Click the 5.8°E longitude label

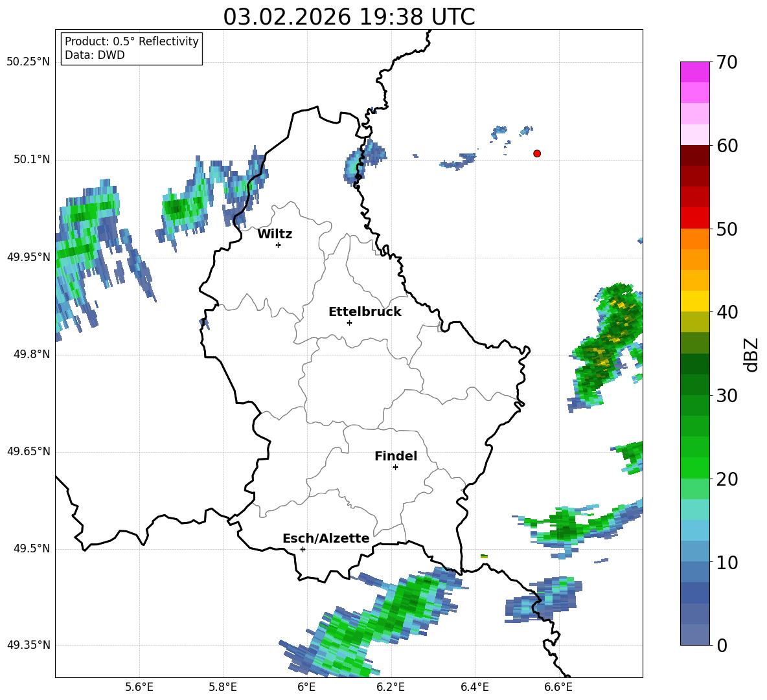(223, 687)
